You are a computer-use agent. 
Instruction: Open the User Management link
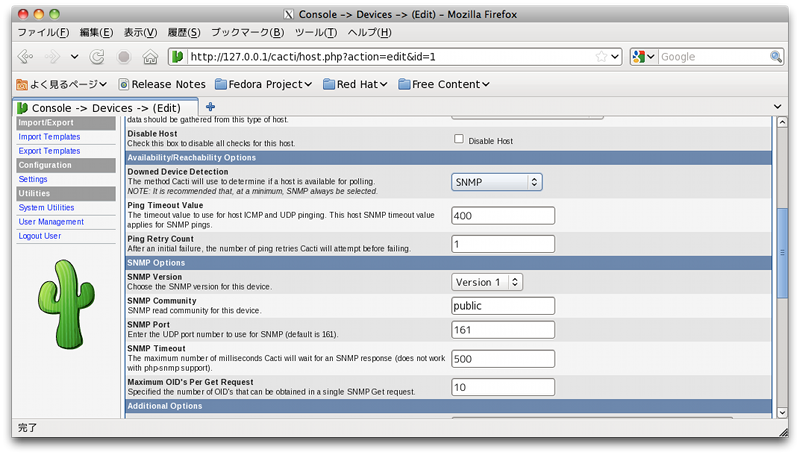[x=51, y=222]
